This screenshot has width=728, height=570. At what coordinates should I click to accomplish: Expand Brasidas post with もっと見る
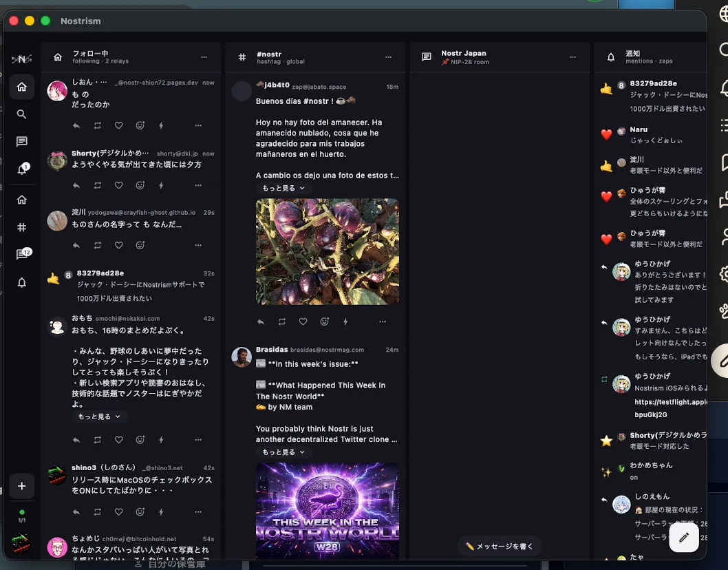pos(283,452)
